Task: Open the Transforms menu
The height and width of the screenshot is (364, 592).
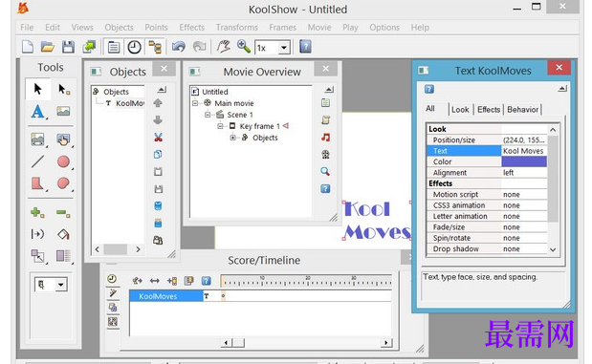Action: coord(237,28)
